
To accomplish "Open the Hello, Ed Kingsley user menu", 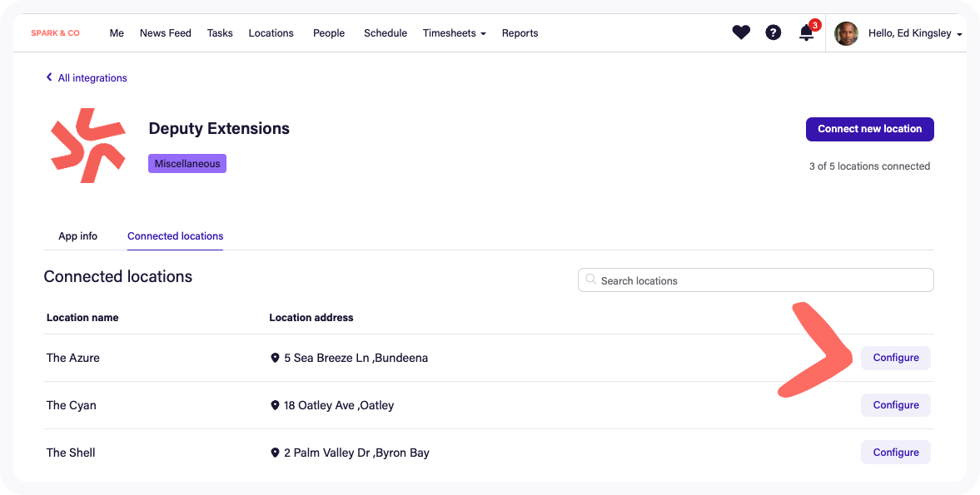I will tap(916, 33).
